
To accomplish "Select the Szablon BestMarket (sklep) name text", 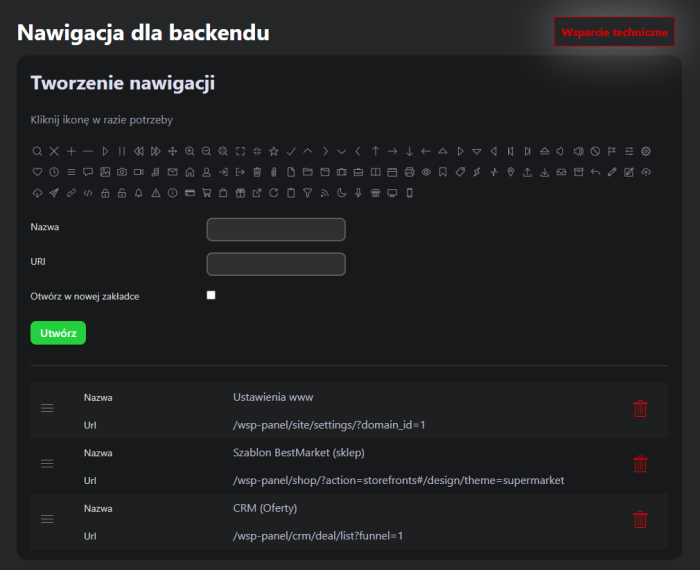I will coord(299,453).
